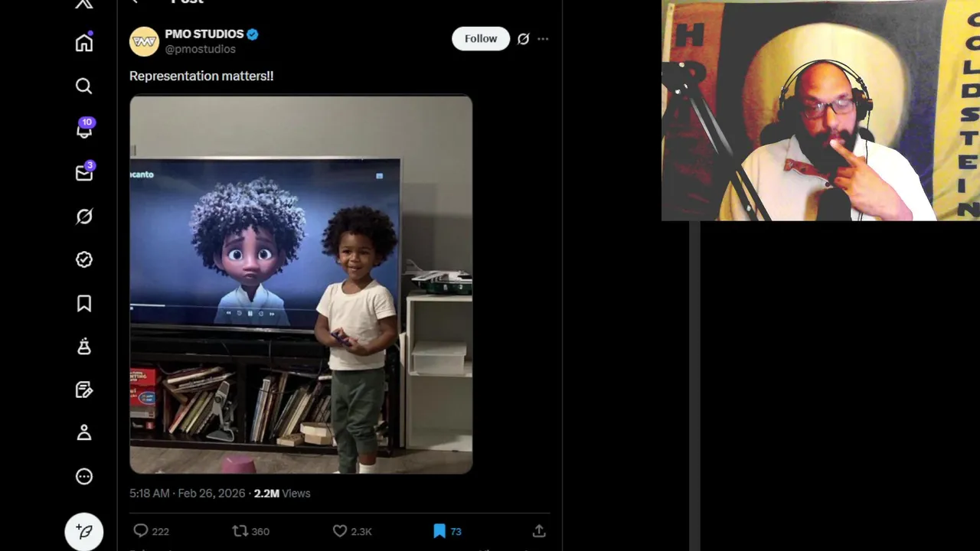
Task: Enlarge the Encanto TV photo
Action: click(301, 284)
